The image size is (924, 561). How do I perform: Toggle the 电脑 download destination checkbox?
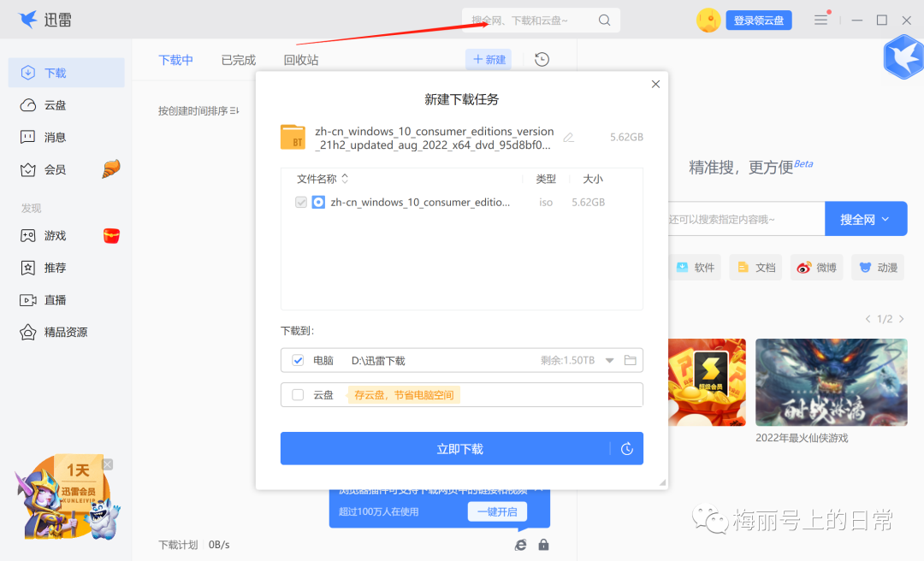pos(298,360)
